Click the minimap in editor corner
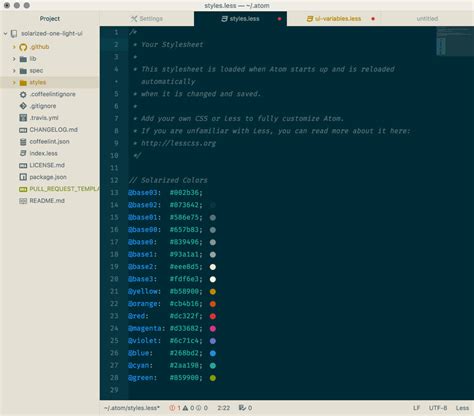 point(455,41)
